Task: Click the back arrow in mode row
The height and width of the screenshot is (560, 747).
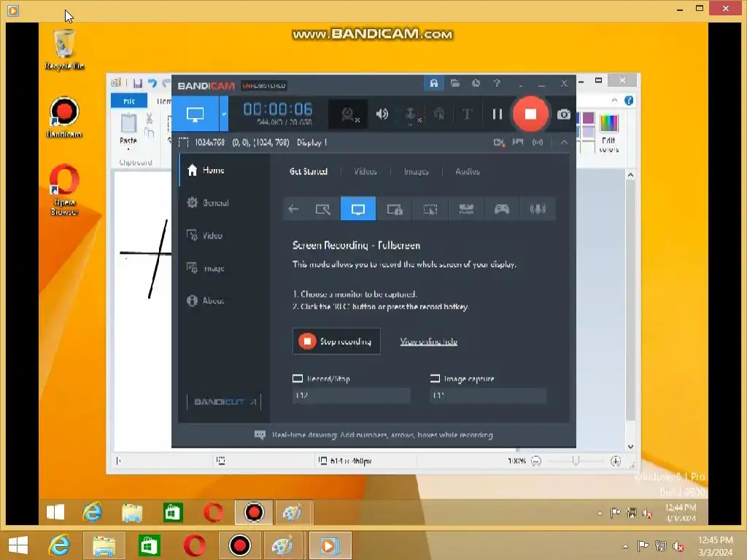Action: click(293, 209)
